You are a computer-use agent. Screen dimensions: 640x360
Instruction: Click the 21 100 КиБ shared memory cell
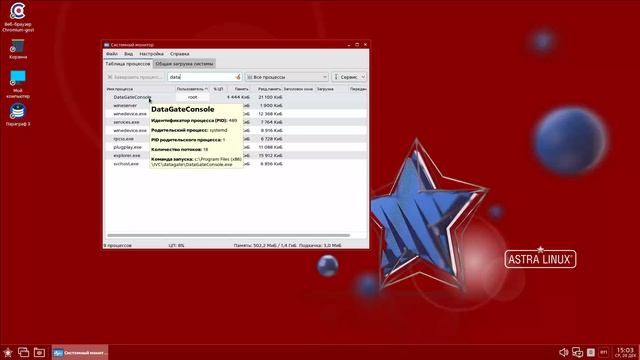pos(270,97)
